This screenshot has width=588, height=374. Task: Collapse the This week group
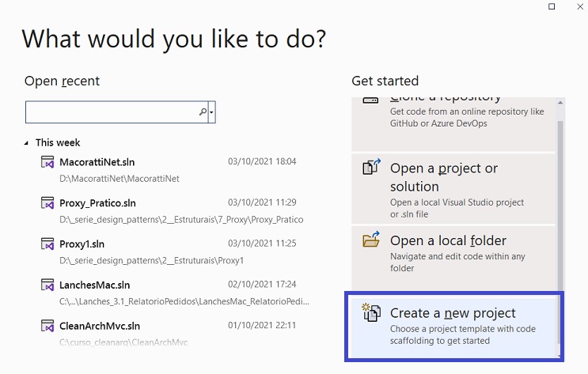point(26,143)
